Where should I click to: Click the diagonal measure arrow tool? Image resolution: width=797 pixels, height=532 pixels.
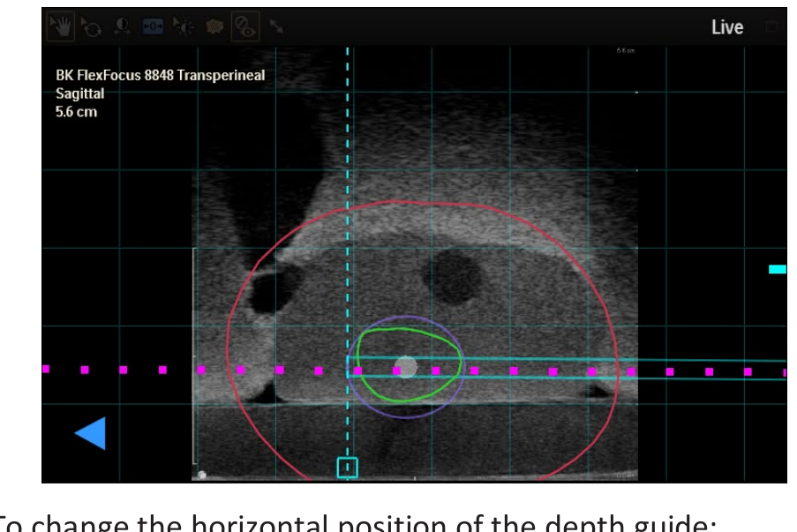(276, 26)
